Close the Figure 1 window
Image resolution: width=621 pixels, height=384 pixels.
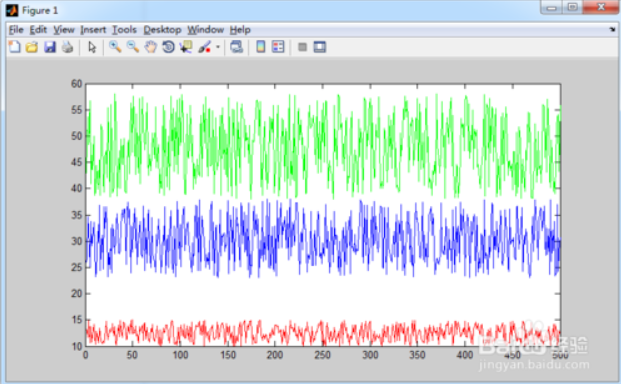click(x=601, y=7)
